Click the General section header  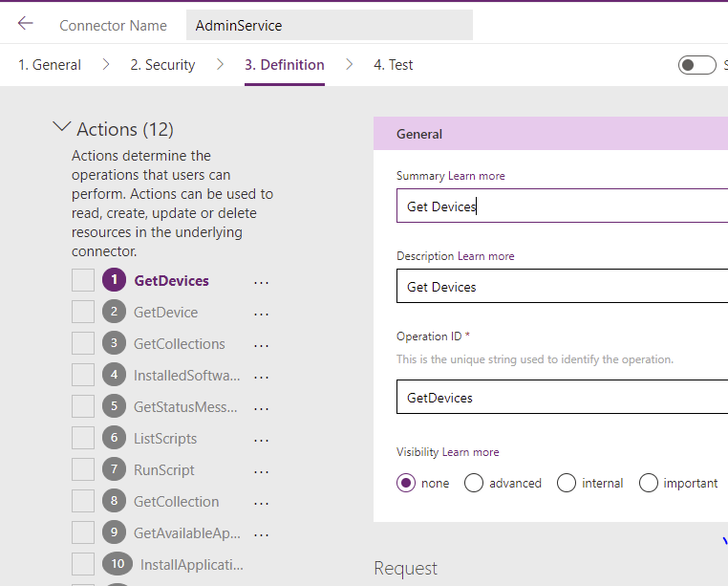pyautogui.click(x=550, y=134)
